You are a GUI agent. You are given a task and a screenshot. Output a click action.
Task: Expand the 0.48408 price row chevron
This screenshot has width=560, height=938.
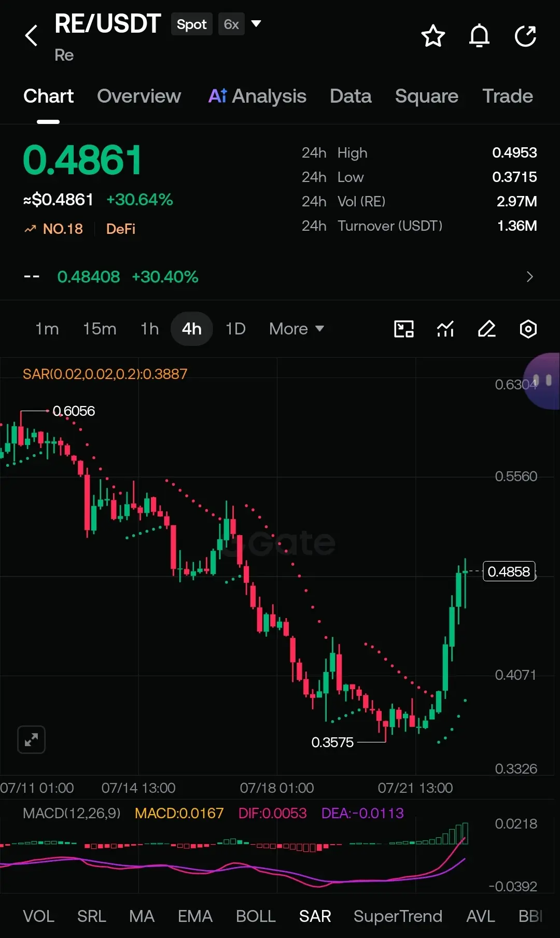(x=529, y=277)
